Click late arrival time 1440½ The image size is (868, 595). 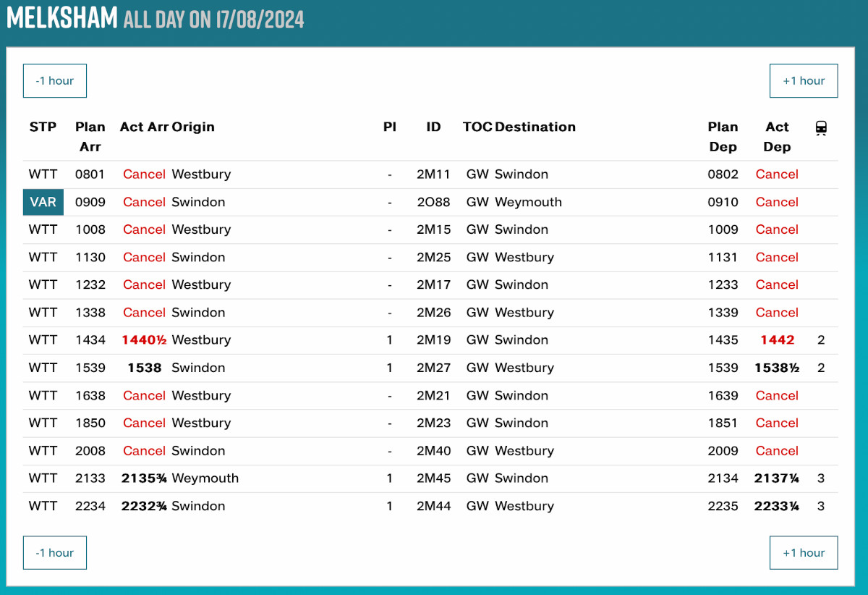click(x=144, y=340)
